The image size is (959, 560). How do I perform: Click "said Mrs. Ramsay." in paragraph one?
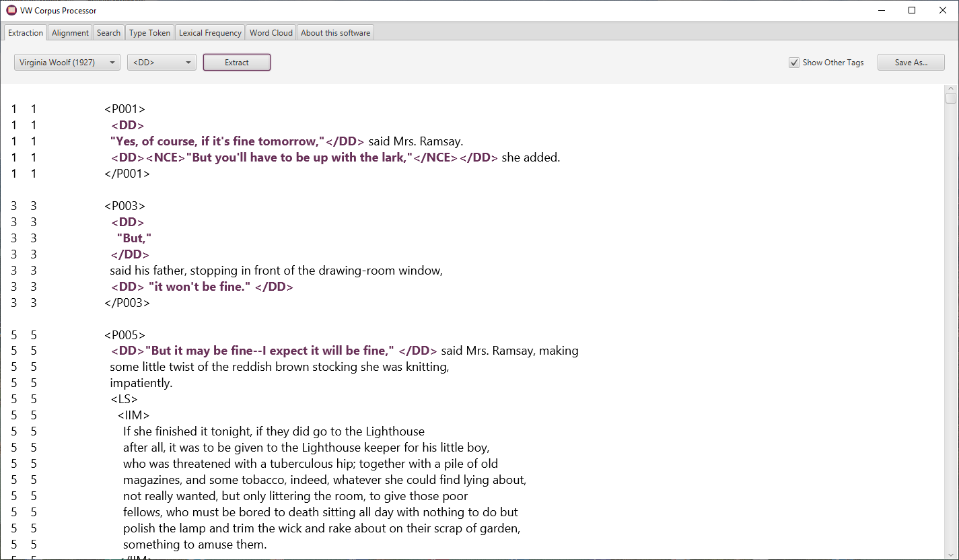point(416,141)
